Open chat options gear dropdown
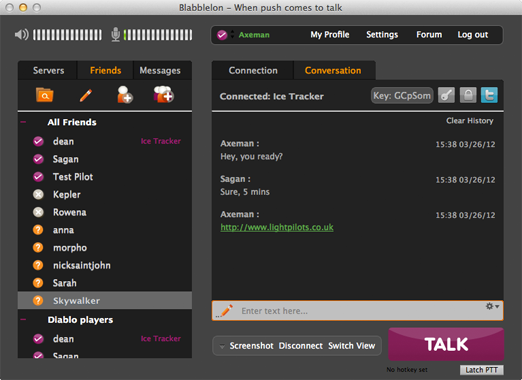This screenshot has width=522, height=380. pyautogui.click(x=492, y=306)
